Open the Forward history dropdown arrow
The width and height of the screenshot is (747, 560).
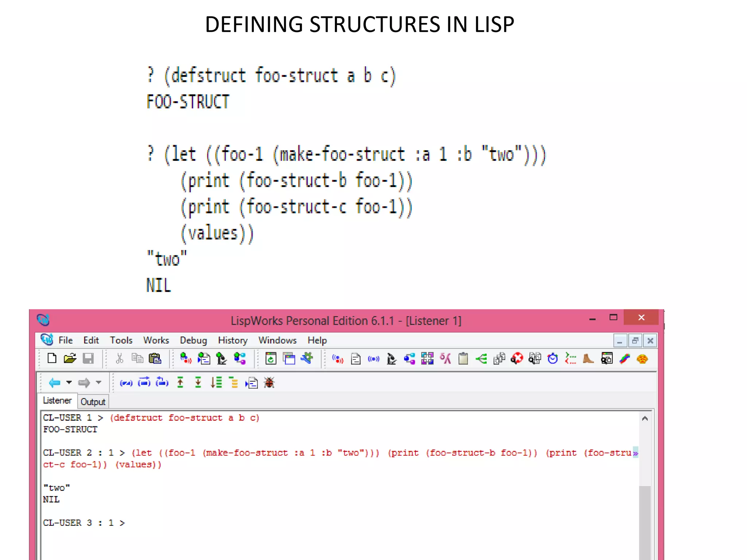98,382
